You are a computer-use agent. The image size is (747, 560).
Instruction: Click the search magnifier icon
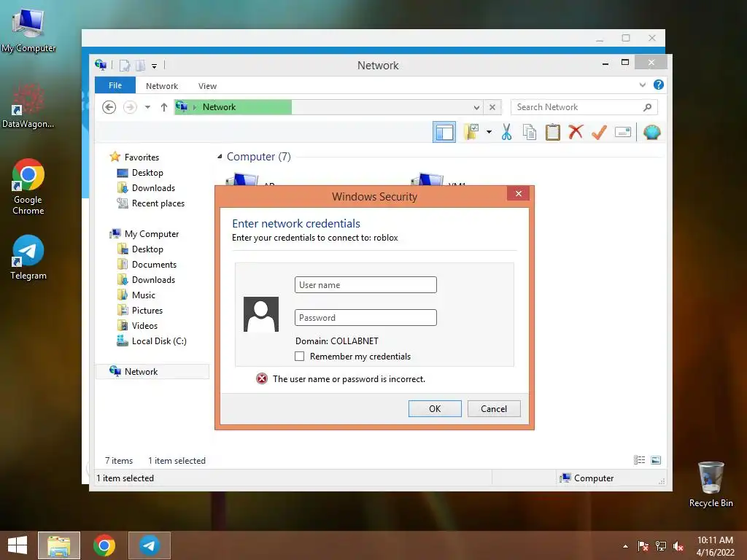tap(648, 107)
